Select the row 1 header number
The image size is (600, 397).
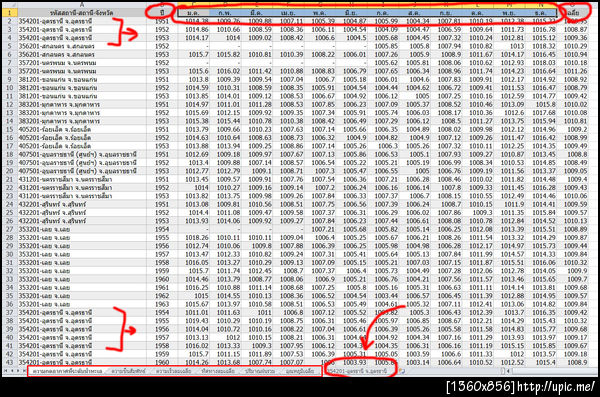tap(10, 13)
